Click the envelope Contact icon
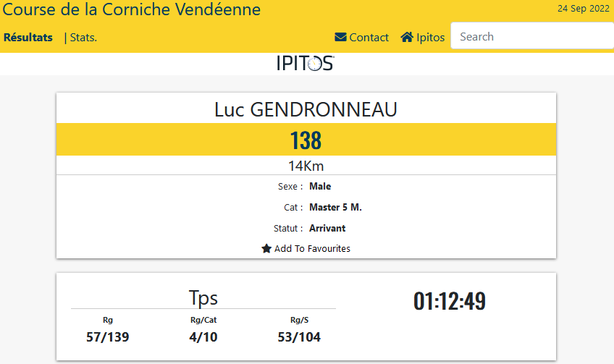This screenshot has height=364, width=614. click(340, 37)
